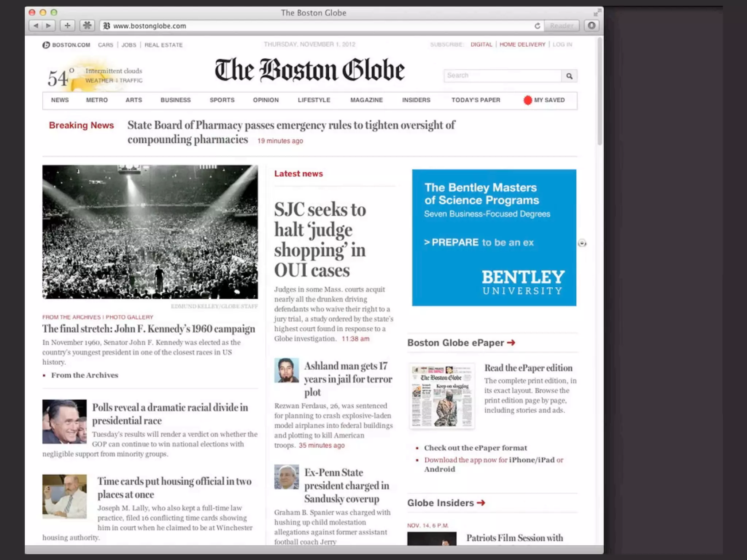The width and height of the screenshot is (747, 560).
Task: Click the Reader button in address bar
Action: tap(562, 26)
